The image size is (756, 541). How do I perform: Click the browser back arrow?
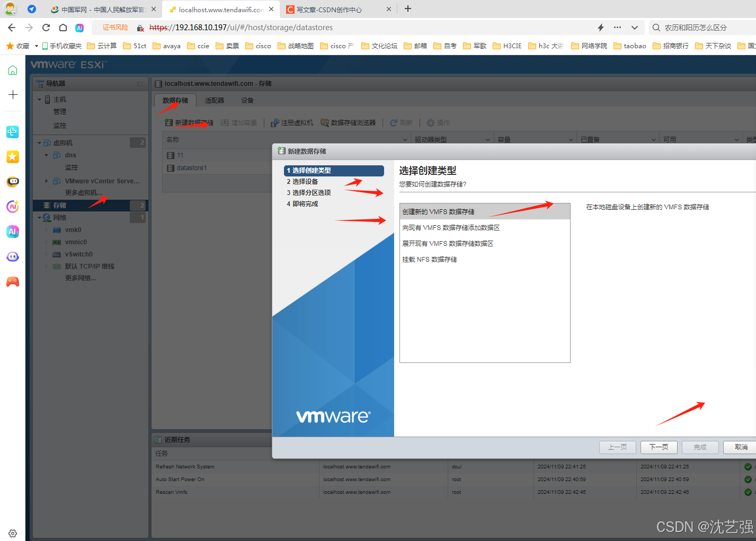click(x=12, y=28)
